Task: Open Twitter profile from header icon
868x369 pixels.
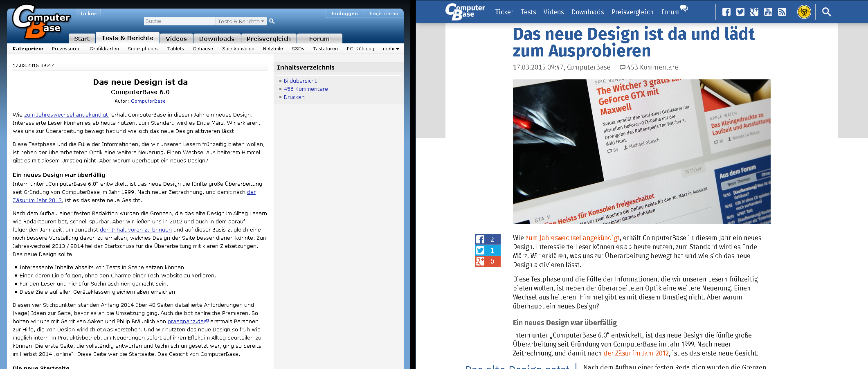Action: [x=740, y=12]
